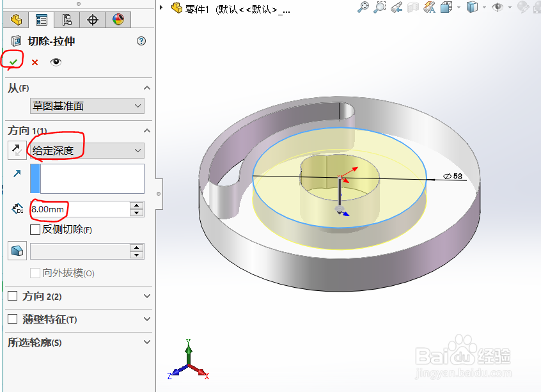The height and width of the screenshot is (392, 541).
Task: Expand the 零件1 flyout tree arrow
Action: (x=161, y=7)
